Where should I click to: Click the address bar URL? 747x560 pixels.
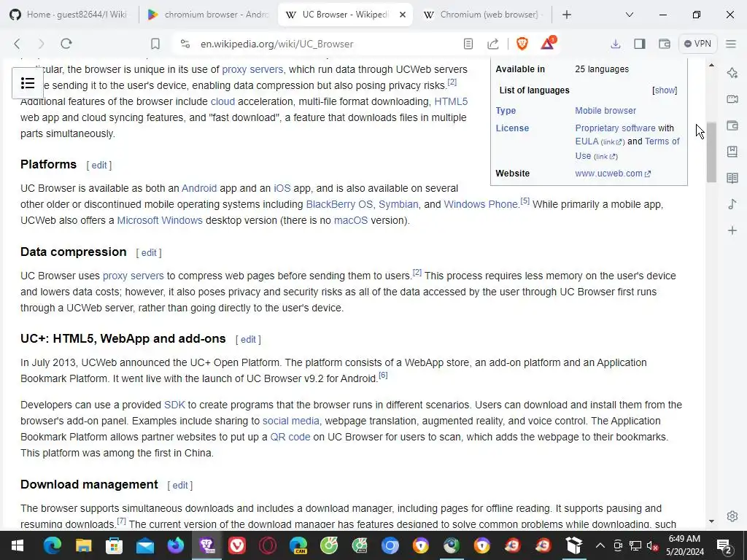pyautogui.click(x=276, y=44)
